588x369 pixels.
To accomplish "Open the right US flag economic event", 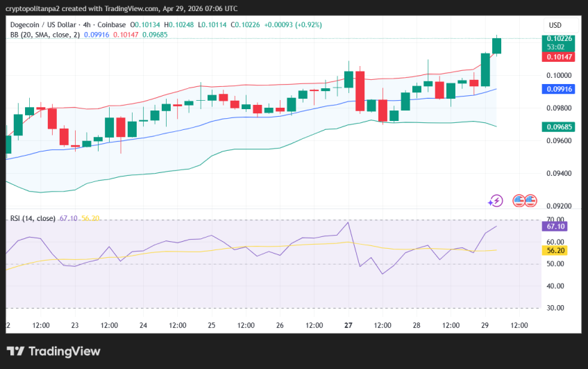I will 531,201.
